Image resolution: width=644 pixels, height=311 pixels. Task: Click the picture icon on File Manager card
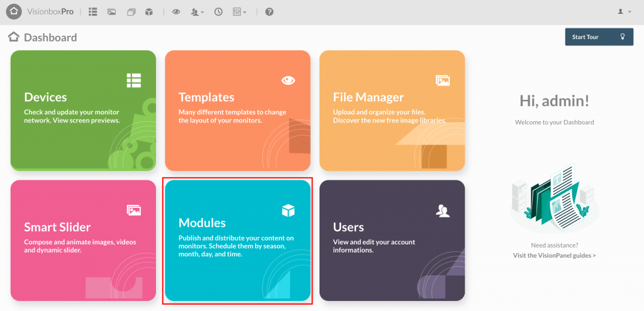point(443,80)
